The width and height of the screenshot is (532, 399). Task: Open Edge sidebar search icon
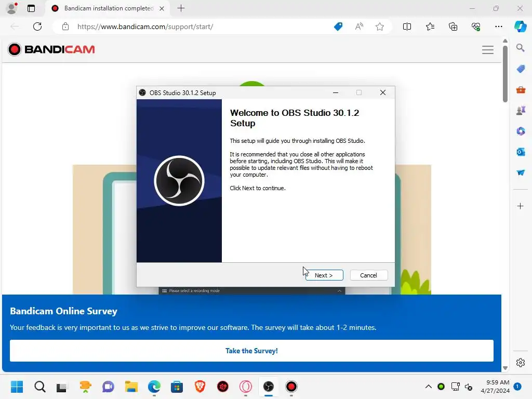(x=520, y=48)
